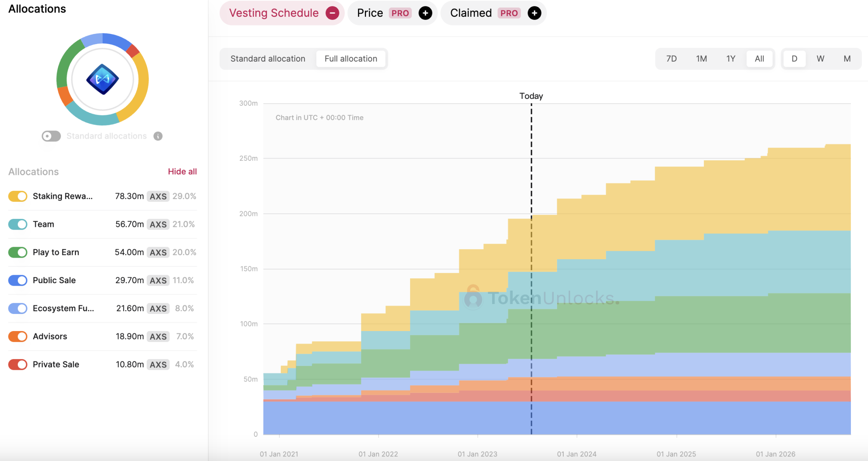Select the Standard allocation tab
Image resolution: width=868 pixels, height=461 pixels.
point(268,58)
